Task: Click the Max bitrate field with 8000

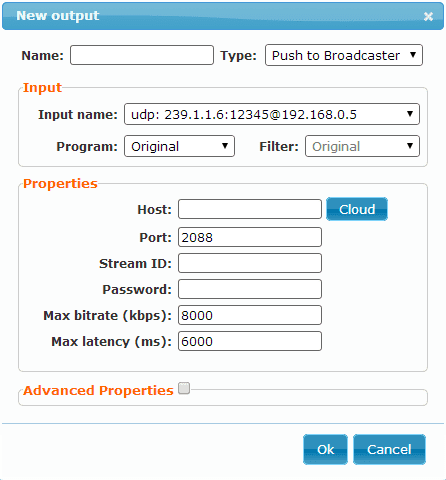Action: 250,315
